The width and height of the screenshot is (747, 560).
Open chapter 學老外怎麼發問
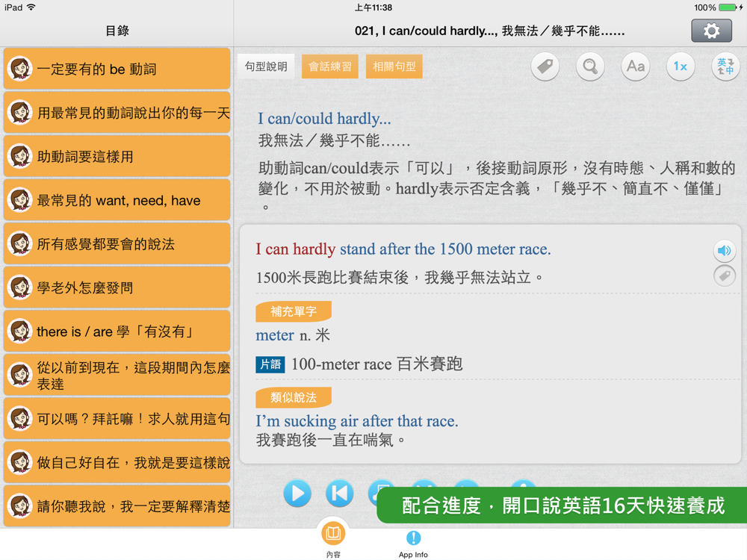coord(117,287)
